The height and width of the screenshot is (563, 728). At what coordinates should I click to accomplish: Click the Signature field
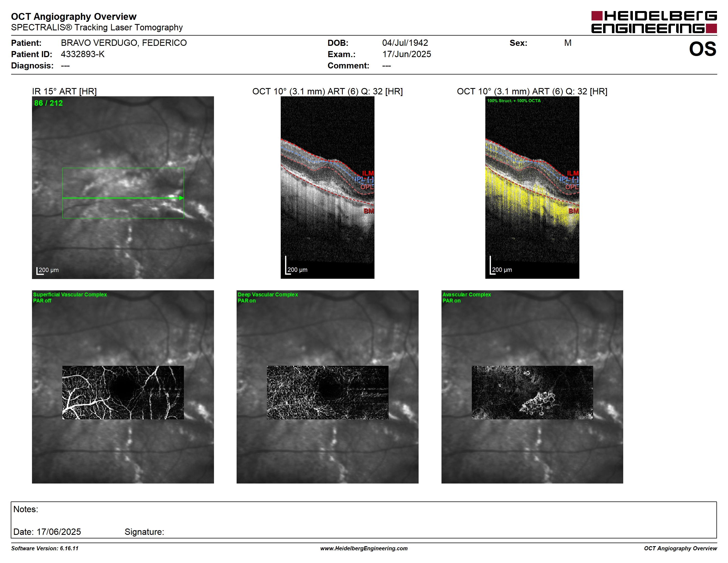pyautogui.click(x=144, y=532)
